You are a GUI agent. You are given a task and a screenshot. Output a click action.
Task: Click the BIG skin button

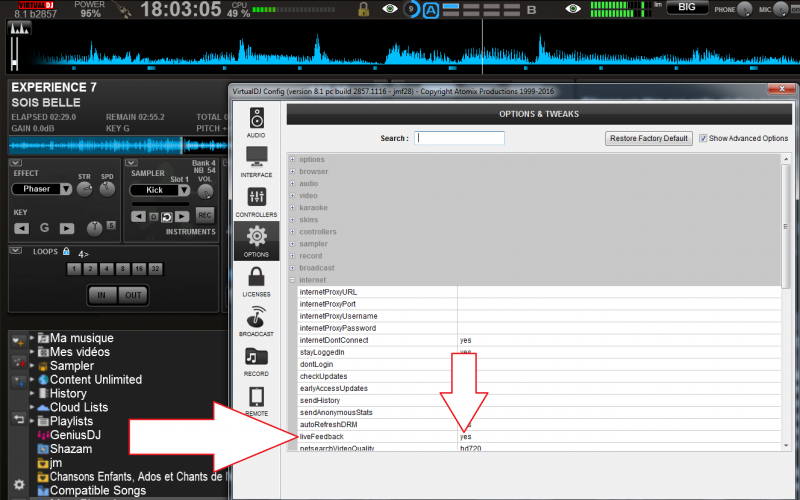pyautogui.click(x=686, y=7)
